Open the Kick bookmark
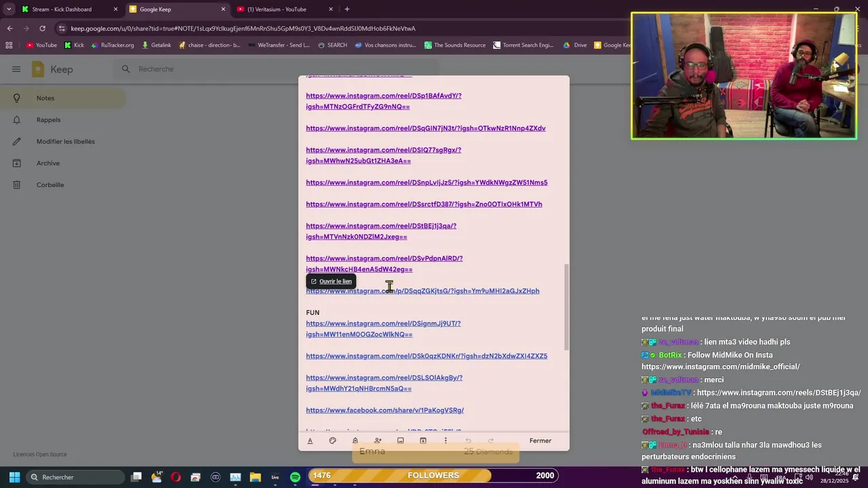Screen dimensions: 868x488 pos(74,45)
